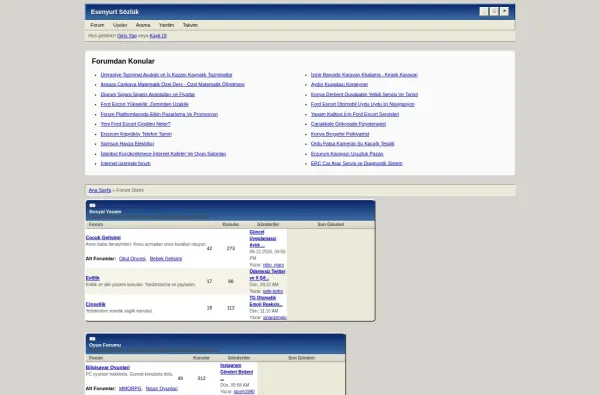Open the Üyeler menu item

click(120, 25)
